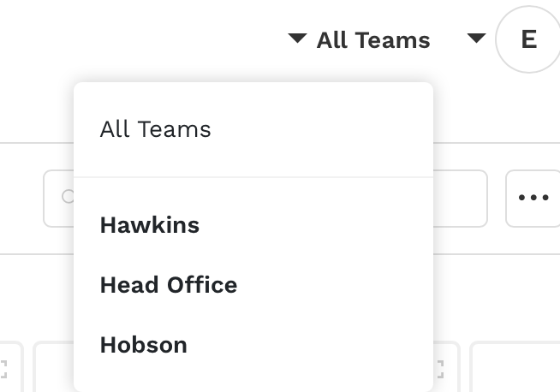Click blank header area to dismiss team list

pyautogui.click(x=143, y=39)
